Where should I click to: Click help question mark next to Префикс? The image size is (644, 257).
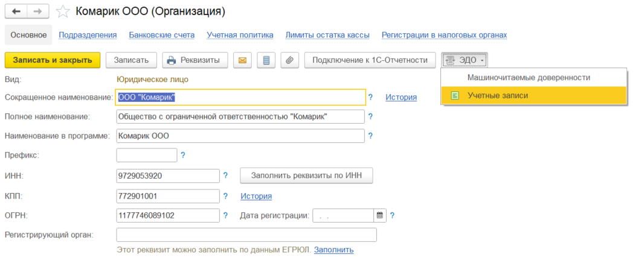pos(183,156)
